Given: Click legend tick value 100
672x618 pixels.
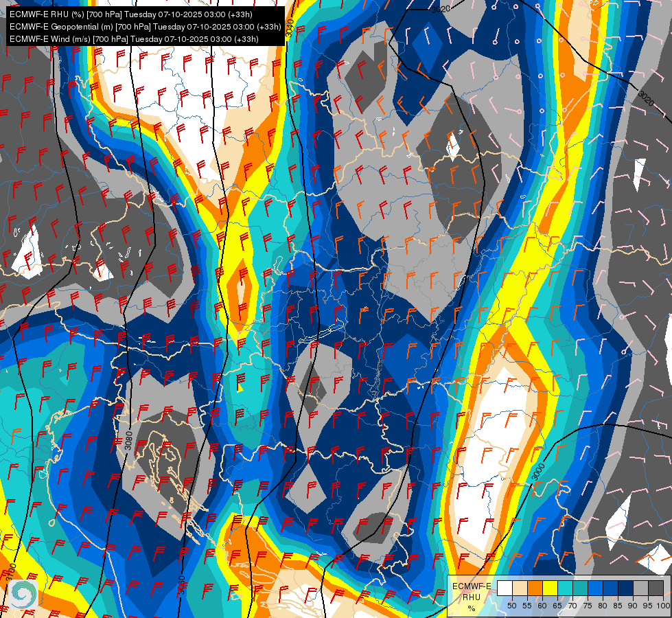Looking at the screenshot, I should [x=662, y=606].
